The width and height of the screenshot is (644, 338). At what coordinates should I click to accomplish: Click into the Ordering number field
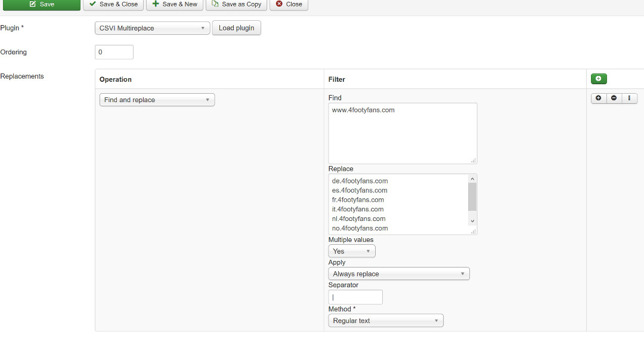click(x=114, y=53)
